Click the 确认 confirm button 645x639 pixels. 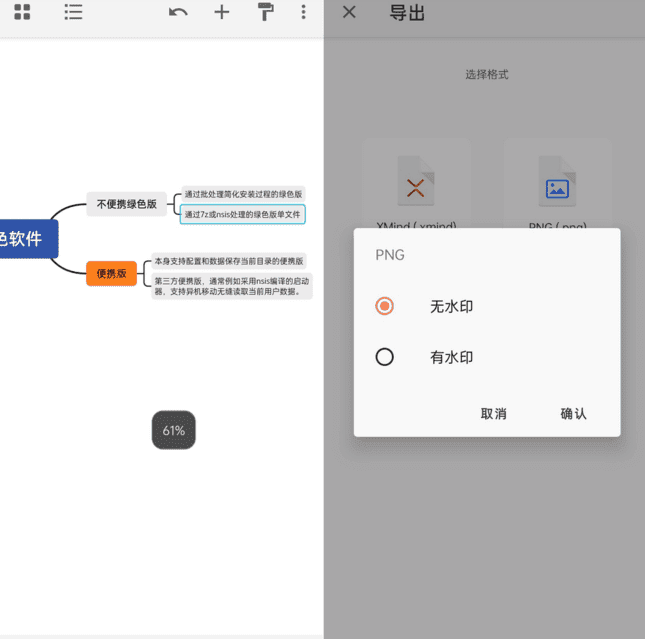click(x=573, y=414)
